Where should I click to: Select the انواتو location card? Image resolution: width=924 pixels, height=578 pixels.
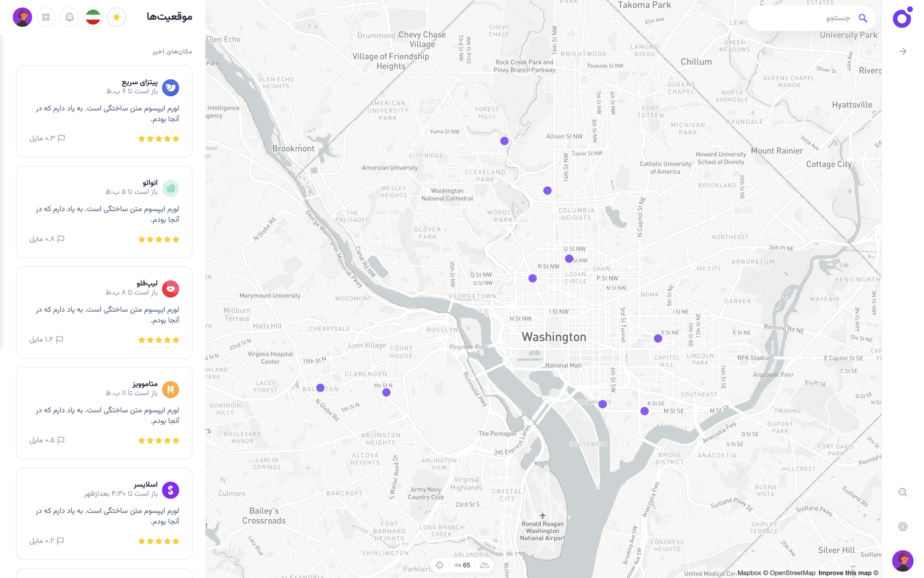point(104,212)
